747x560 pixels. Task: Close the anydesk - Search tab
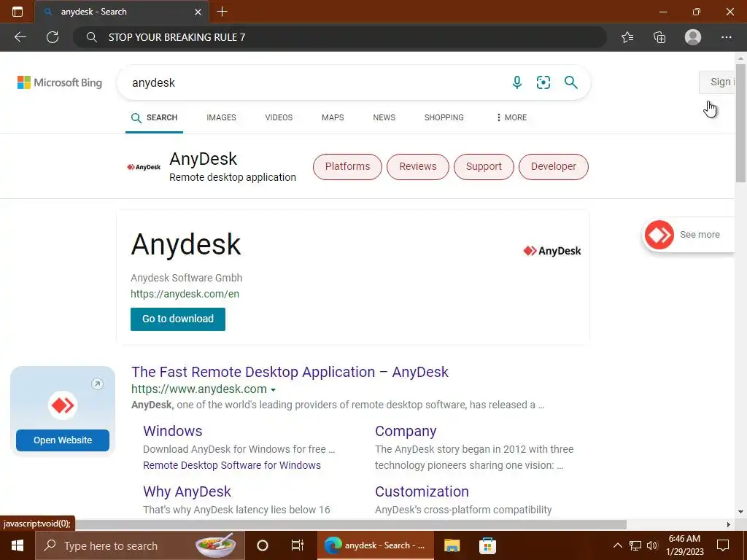pyautogui.click(x=198, y=12)
